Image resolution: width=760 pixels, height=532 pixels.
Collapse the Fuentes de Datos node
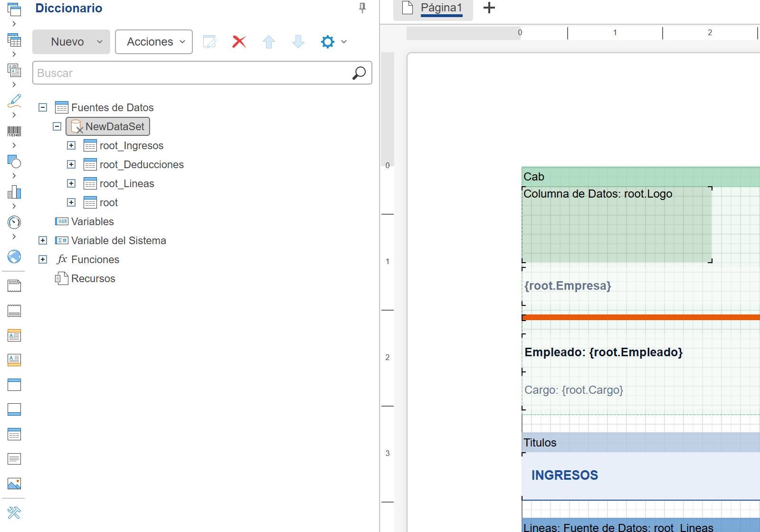[43, 107]
